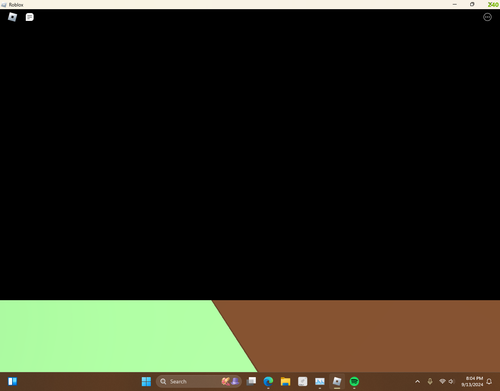Open the three-dots more options button

[x=487, y=17]
